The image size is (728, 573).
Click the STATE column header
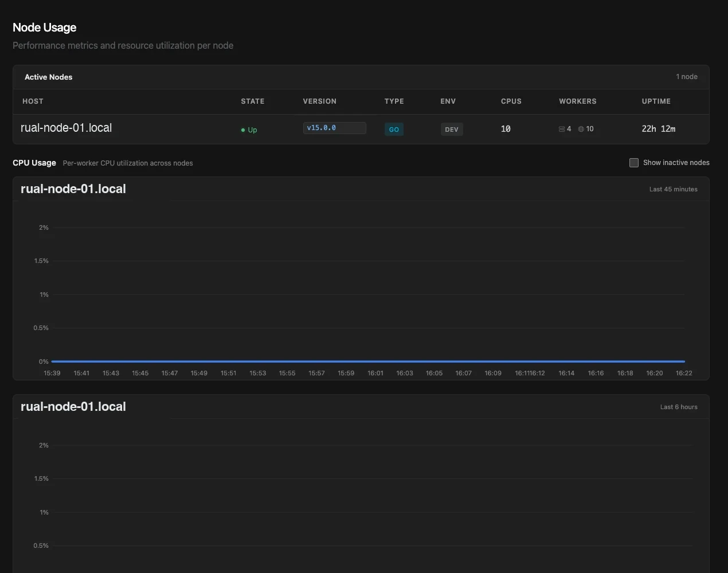click(x=253, y=101)
